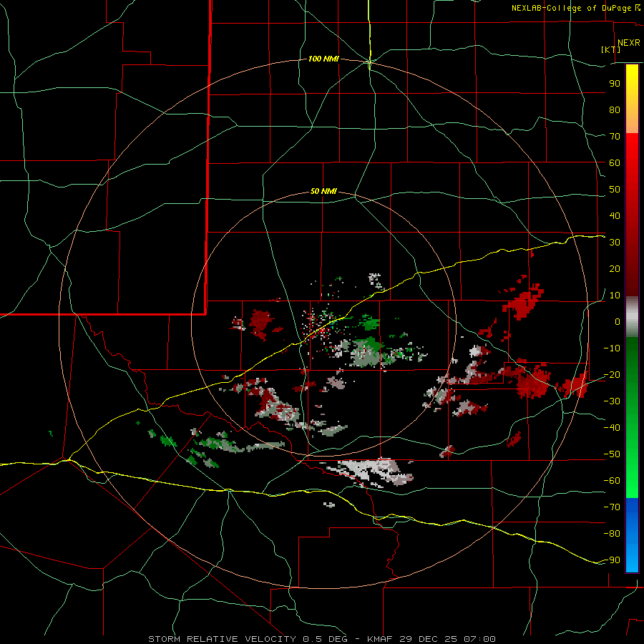Select the -90 scale value
The width and height of the screenshot is (644, 644).
tap(612, 560)
